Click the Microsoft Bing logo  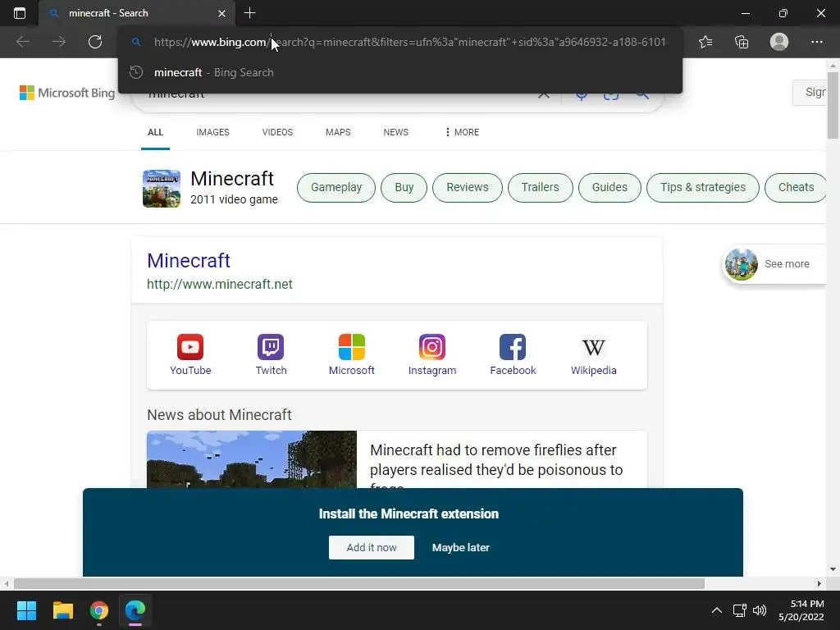(x=67, y=93)
